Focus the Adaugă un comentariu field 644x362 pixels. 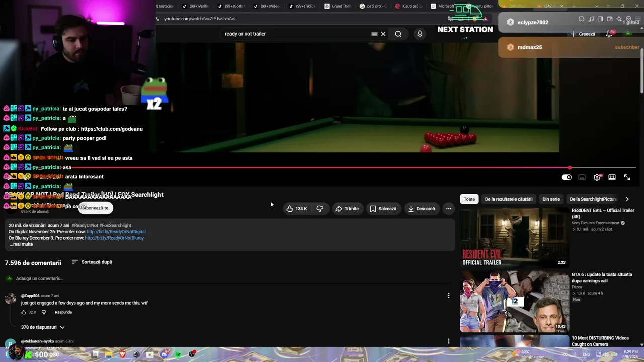[231, 278]
